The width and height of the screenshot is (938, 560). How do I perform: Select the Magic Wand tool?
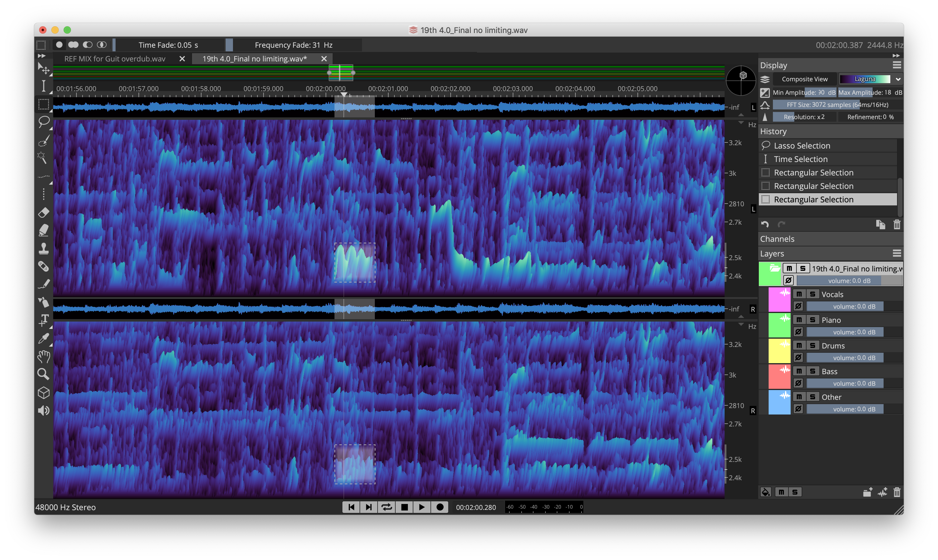pos(42,157)
